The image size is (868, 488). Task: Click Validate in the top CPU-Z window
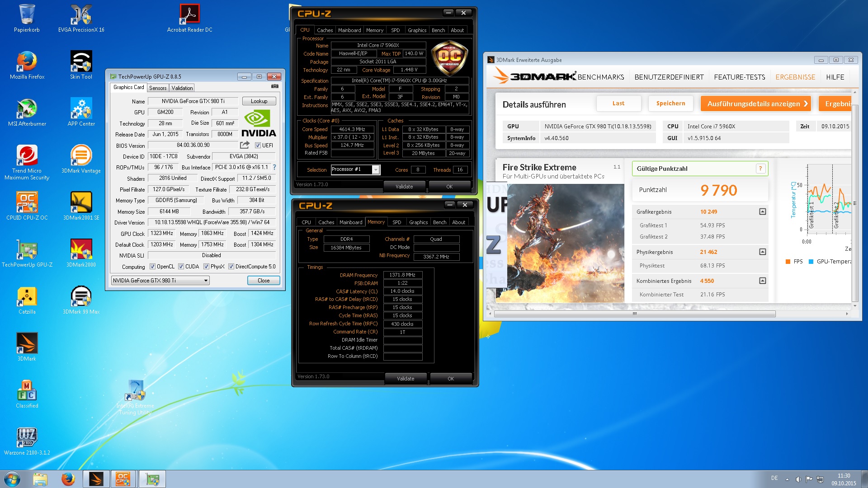(x=404, y=187)
